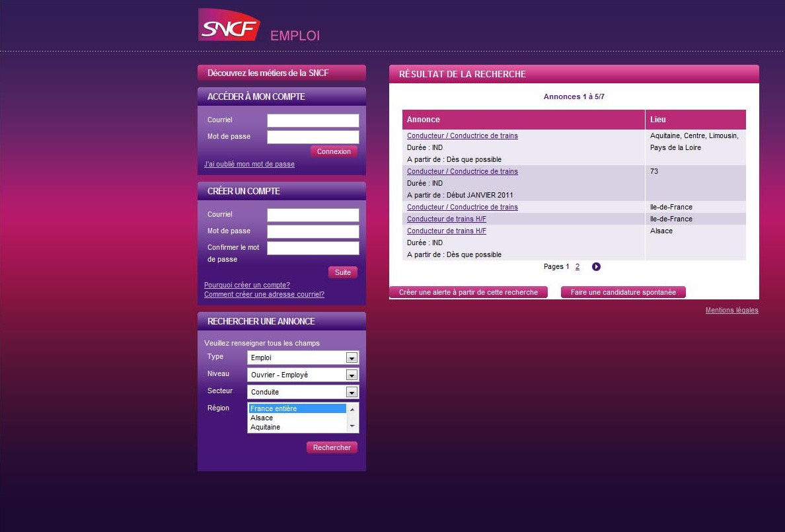This screenshot has width=785, height=532.
Task: Click Faire une candidature spontanée
Action: coord(623,292)
